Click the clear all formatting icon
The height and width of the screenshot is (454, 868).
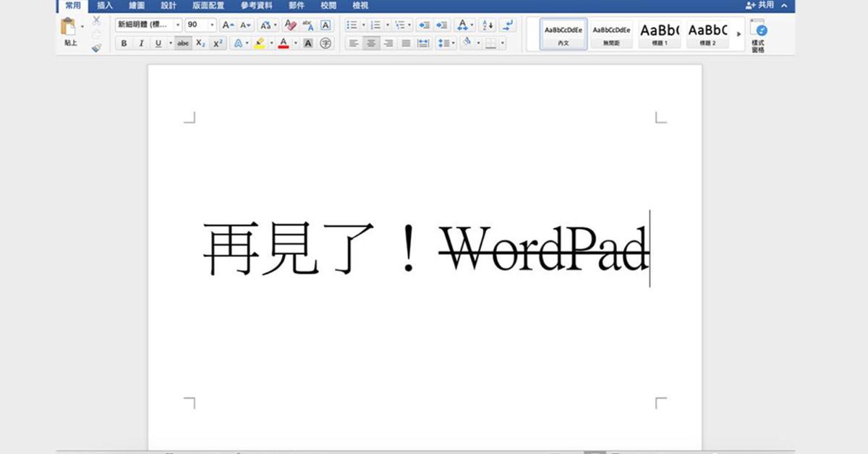pos(289,24)
